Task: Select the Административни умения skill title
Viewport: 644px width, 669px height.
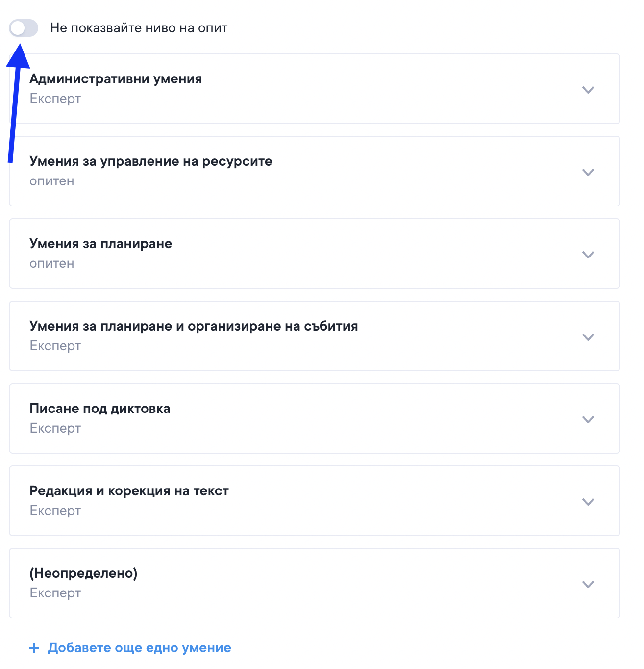Action: pos(116,79)
